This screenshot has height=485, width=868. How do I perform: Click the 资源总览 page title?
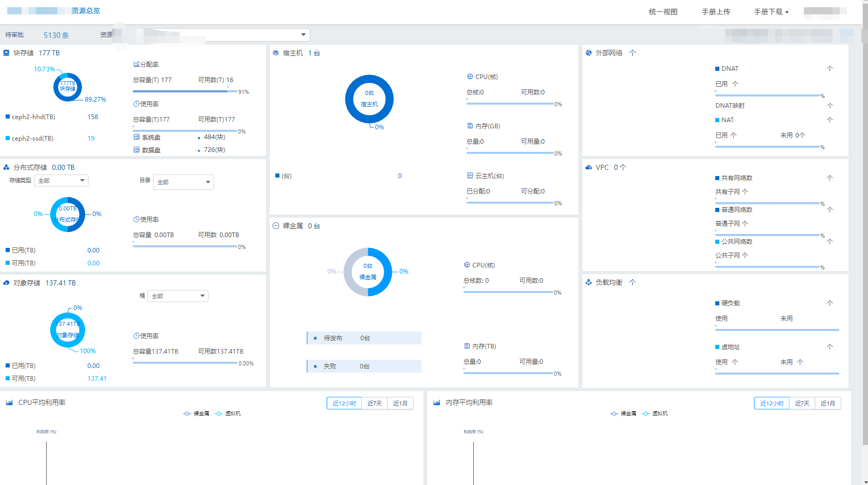tap(86, 11)
